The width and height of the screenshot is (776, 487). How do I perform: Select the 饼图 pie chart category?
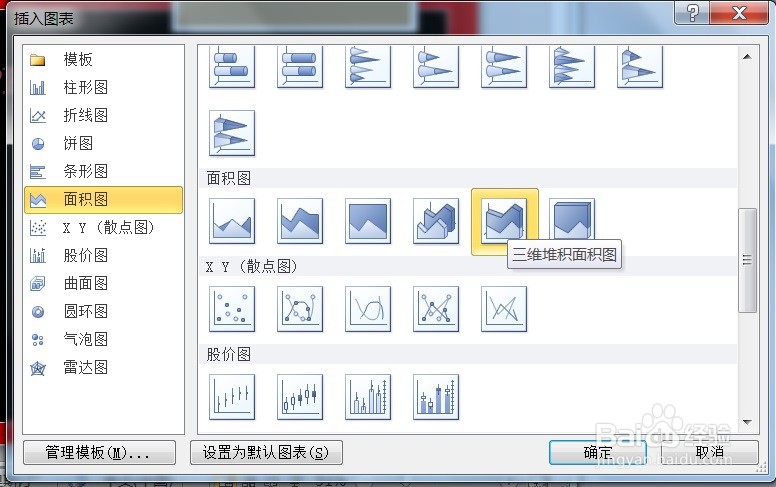[103, 144]
